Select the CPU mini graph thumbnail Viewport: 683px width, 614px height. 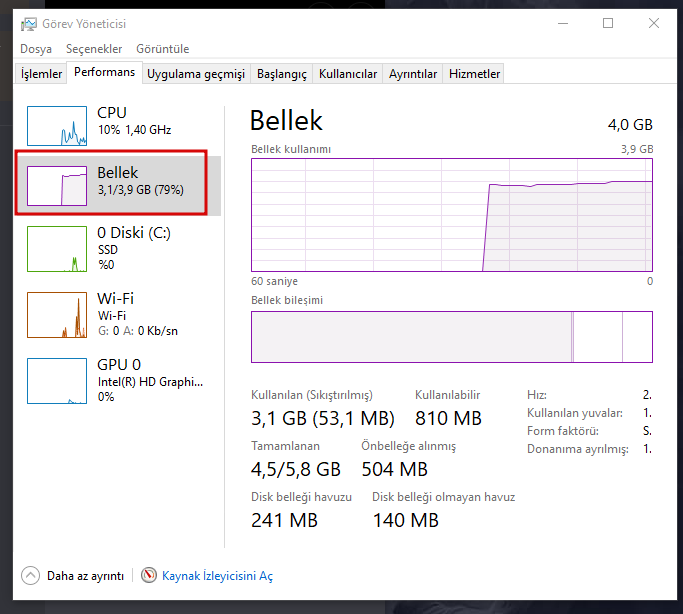pyautogui.click(x=57, y=125)
